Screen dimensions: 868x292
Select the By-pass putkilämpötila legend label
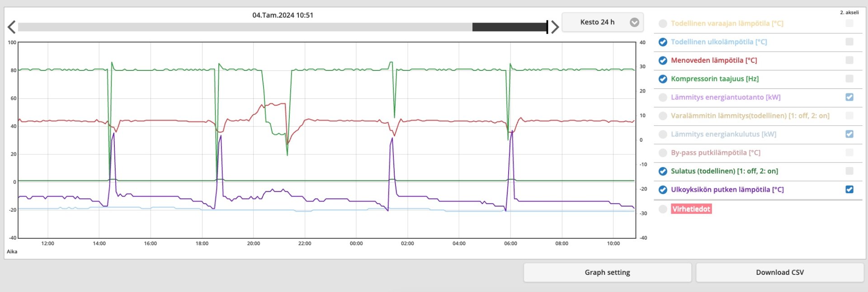coord(715,153)
